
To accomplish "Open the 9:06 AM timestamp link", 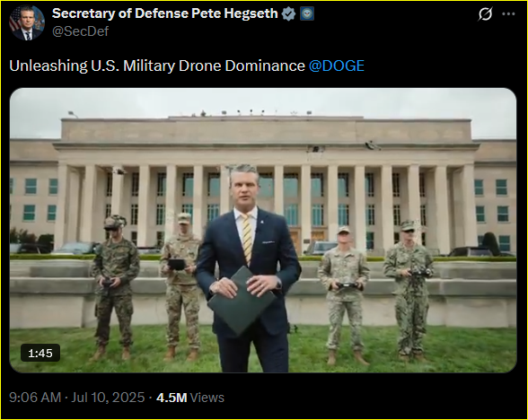I will coord(35,398).
